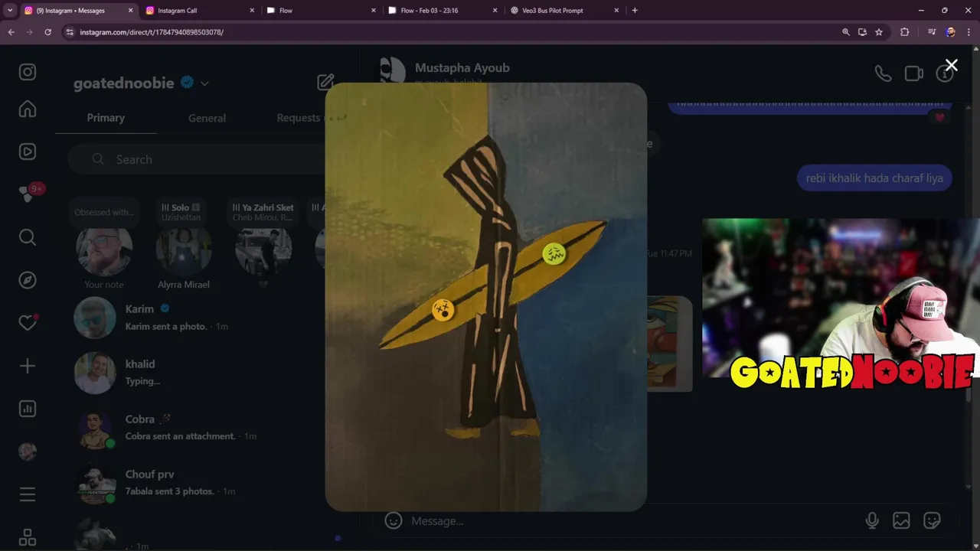The height and width of the screenshot is (551, 980).
Task: Open the browser zoom magnifier icon
Action: [845, 32]
